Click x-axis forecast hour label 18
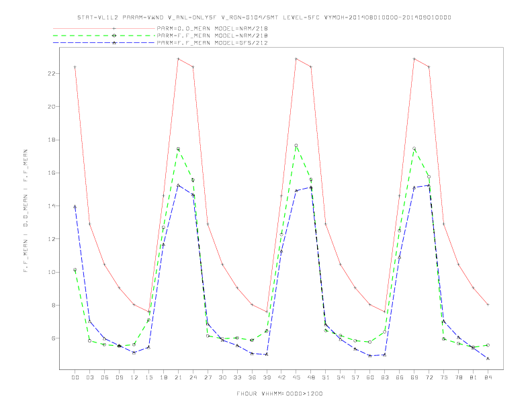The width and height of the screenshot is (532, 411). pos(163,377)
